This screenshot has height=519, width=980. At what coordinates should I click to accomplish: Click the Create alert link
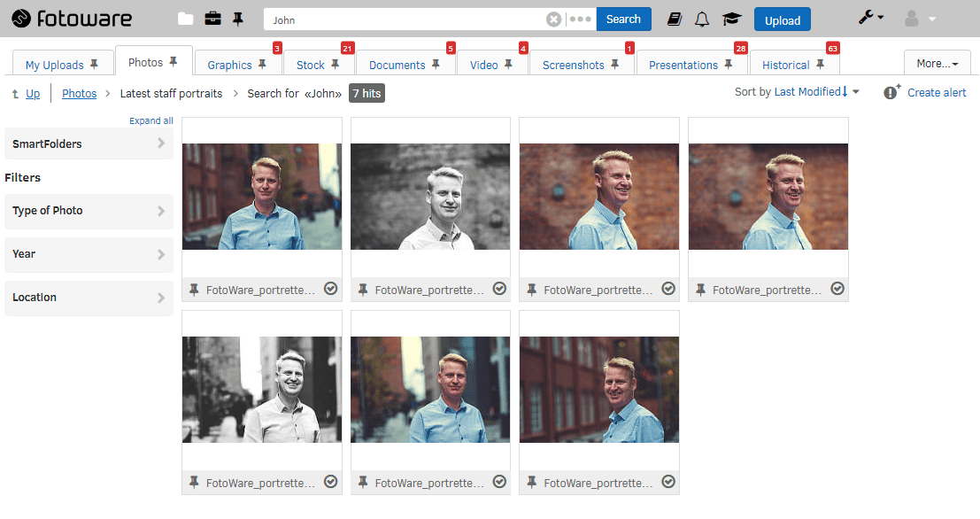[936, 92]
